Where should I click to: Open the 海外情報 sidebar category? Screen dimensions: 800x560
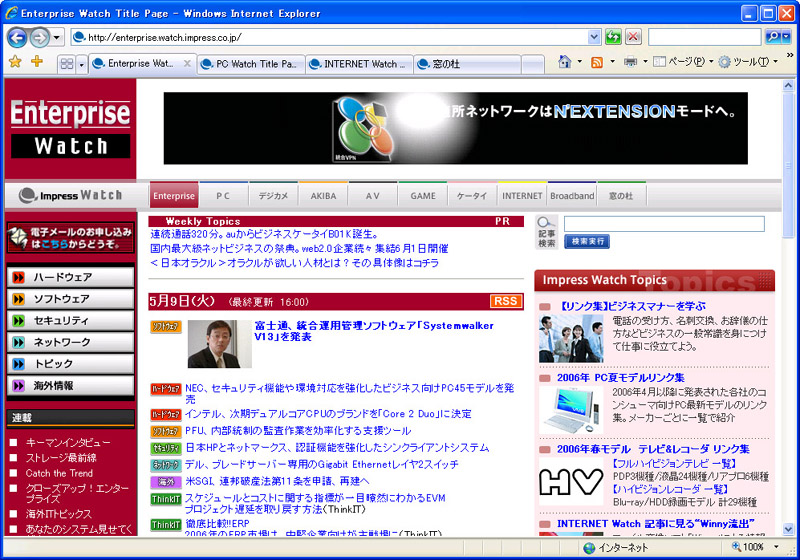click(x=70, y=386)
